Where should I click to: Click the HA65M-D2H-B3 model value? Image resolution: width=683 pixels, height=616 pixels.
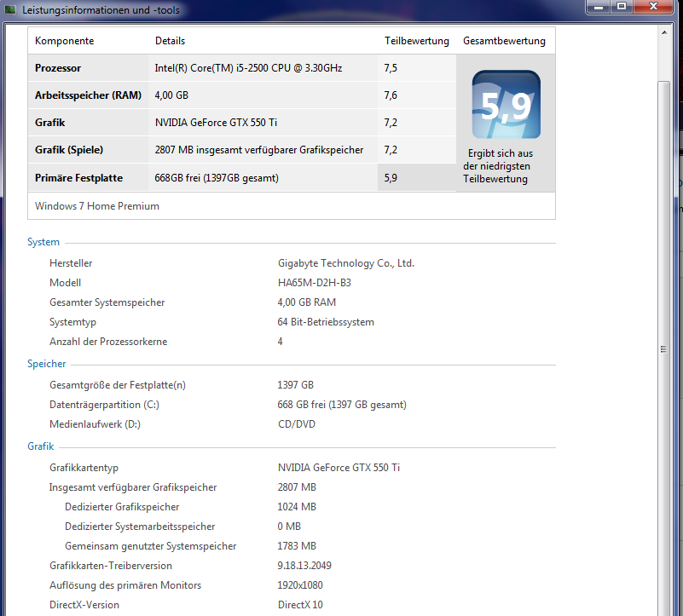[315, 283]
